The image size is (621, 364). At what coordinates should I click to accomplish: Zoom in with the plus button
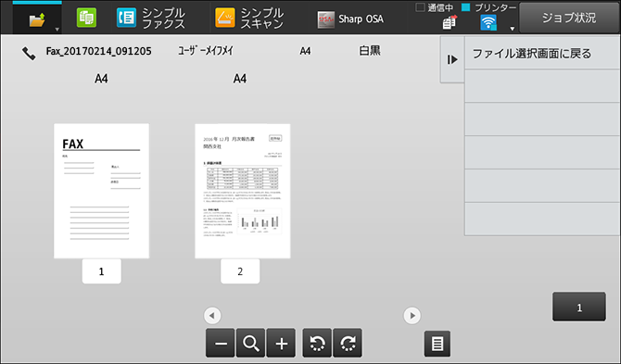(281, 343)
